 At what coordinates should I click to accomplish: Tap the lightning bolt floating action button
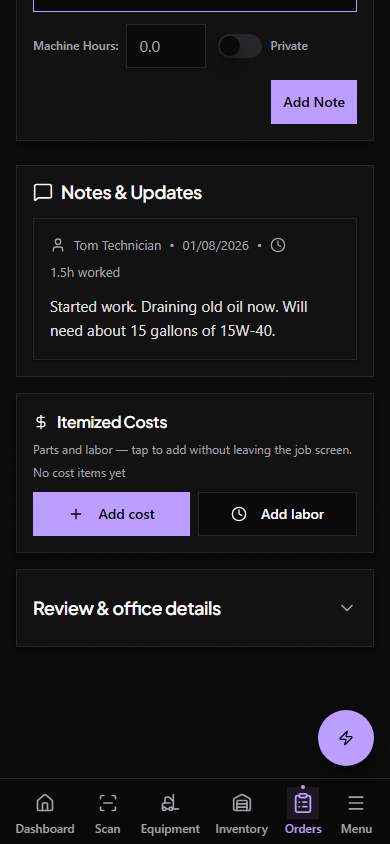[346, 738]
